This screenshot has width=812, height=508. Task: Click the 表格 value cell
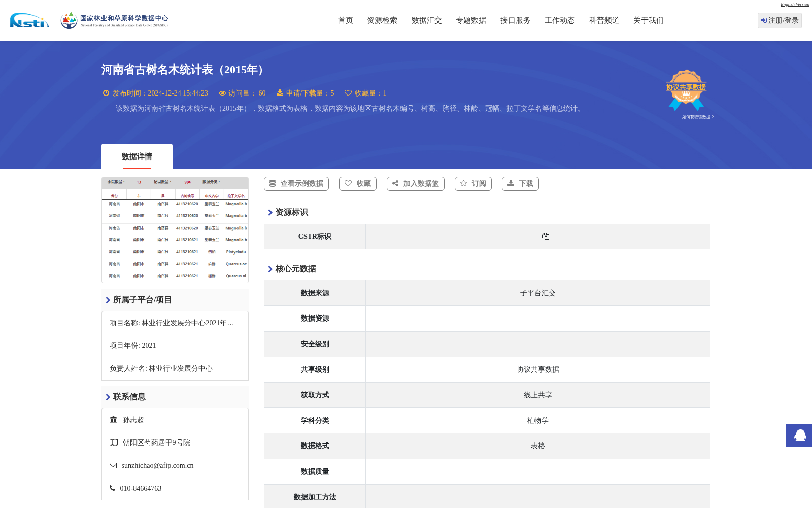coord(538,446)
